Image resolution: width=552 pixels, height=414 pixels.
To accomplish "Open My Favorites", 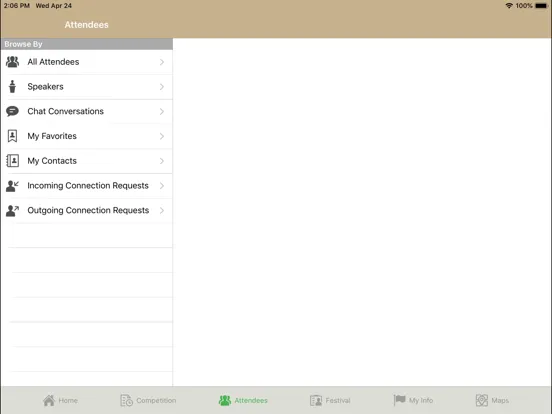I will [x=87, y=136].
